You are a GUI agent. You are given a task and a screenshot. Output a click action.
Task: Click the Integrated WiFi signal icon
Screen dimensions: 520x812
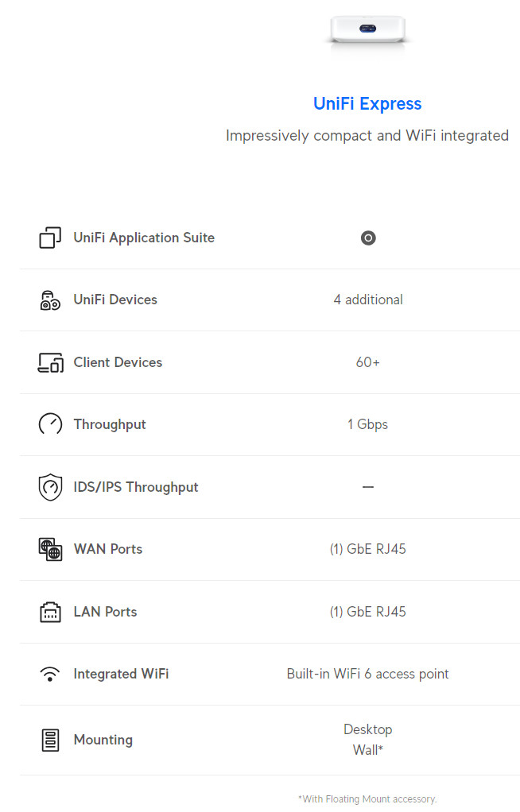coord(50,674)
